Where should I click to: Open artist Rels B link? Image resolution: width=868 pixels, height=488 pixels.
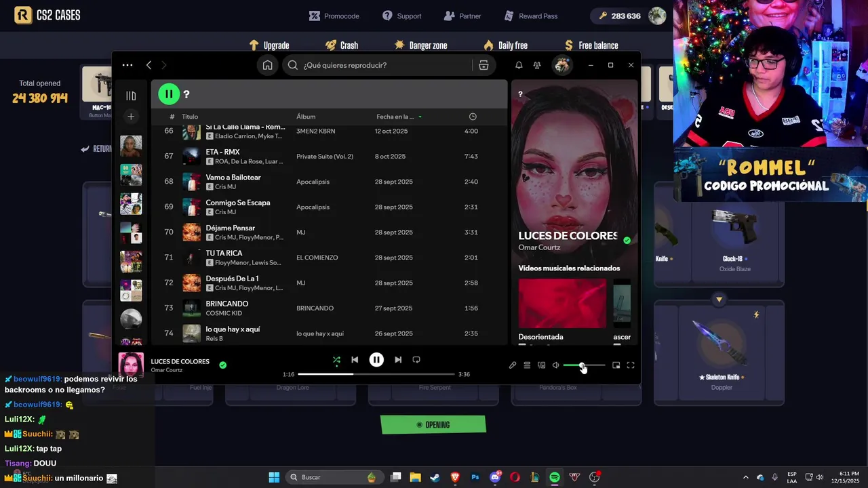[214, 338]
